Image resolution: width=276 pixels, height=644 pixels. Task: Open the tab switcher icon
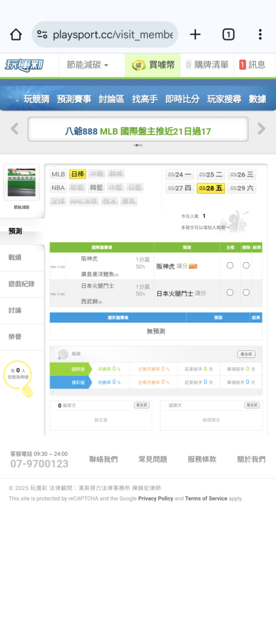coord(228,35)
